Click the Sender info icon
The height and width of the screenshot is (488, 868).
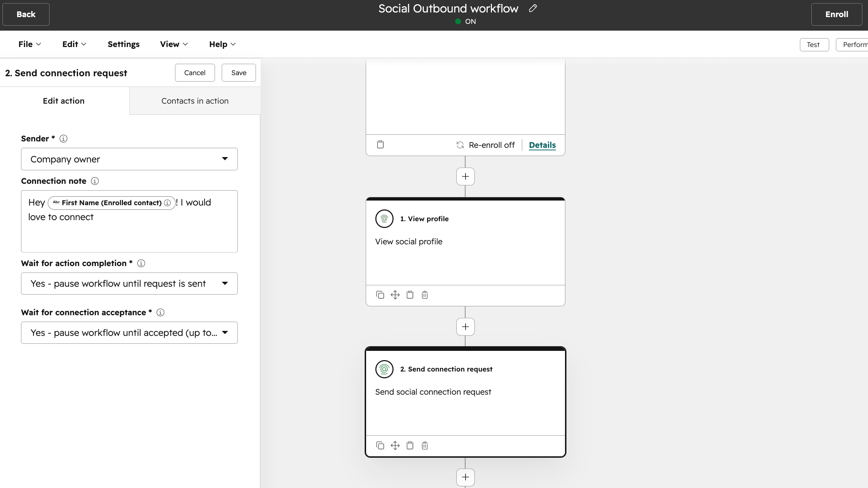pyautogui.click(x=63, y=139)
